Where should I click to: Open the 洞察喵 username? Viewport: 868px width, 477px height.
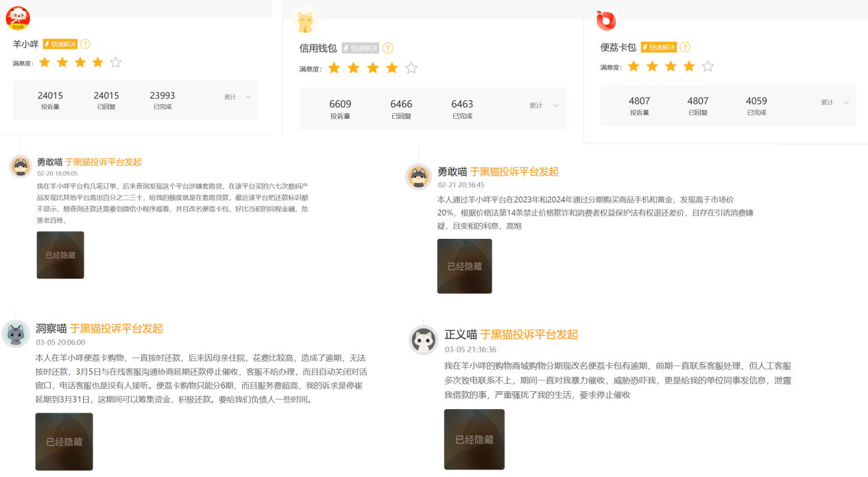51,328
